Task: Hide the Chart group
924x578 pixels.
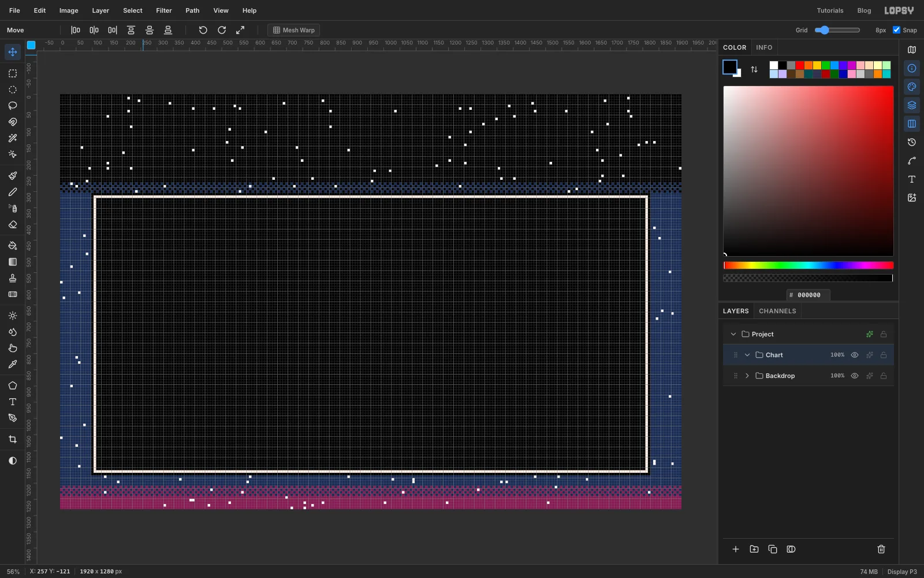Action: (x=855, y=355)
